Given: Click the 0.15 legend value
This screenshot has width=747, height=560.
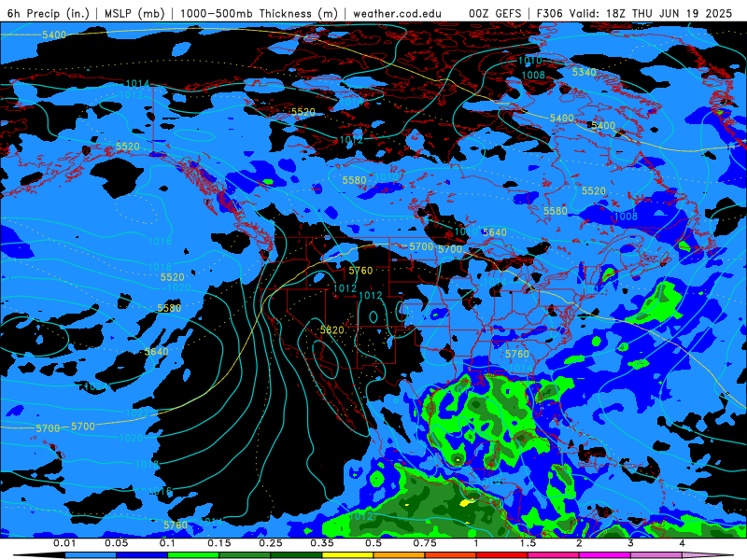Looking at the screenshot, I should tap(219, 543).
